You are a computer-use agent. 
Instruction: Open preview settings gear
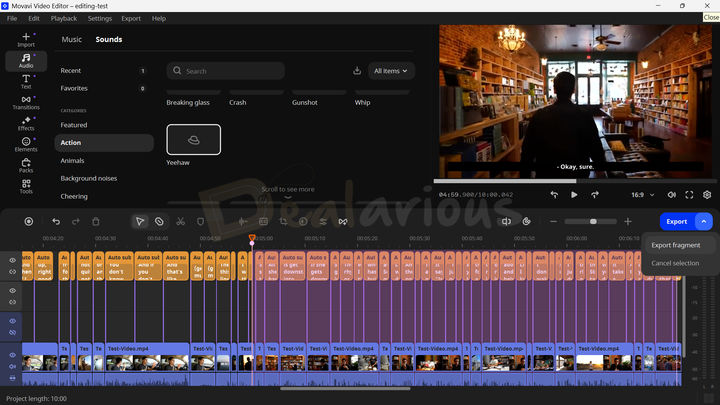[x=707, y=195]
